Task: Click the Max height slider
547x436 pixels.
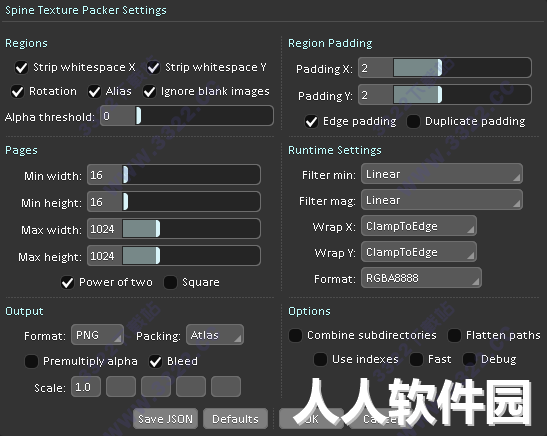Action: [191, 256]
